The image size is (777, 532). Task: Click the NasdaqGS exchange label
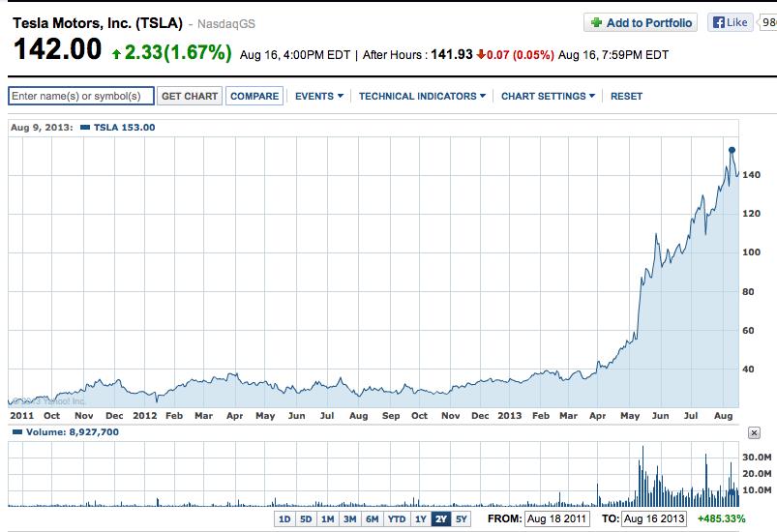coord(226,24)
